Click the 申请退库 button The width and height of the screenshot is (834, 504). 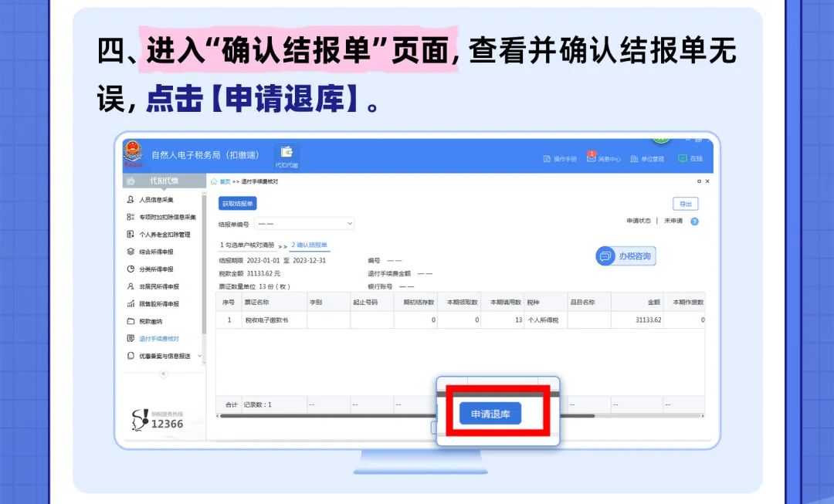point(490,414)
